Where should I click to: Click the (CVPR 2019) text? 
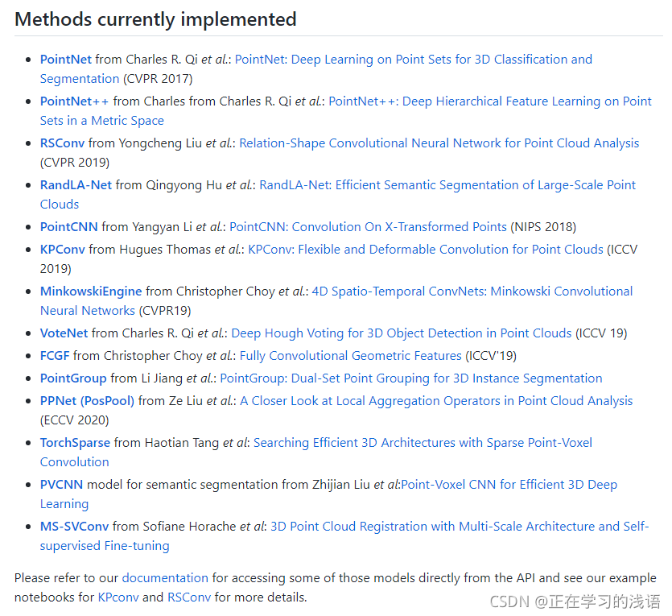pyautogui.click(x=75, y=163)
